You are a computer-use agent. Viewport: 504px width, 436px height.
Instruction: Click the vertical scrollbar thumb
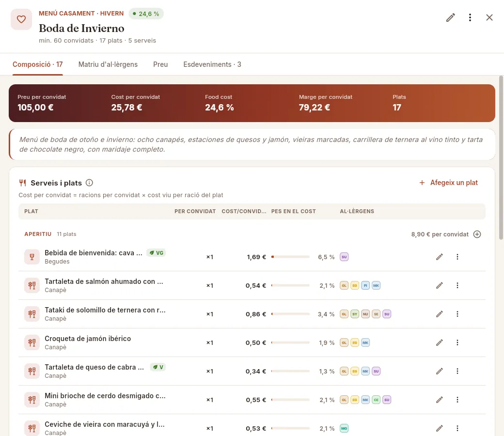point(501,157)
